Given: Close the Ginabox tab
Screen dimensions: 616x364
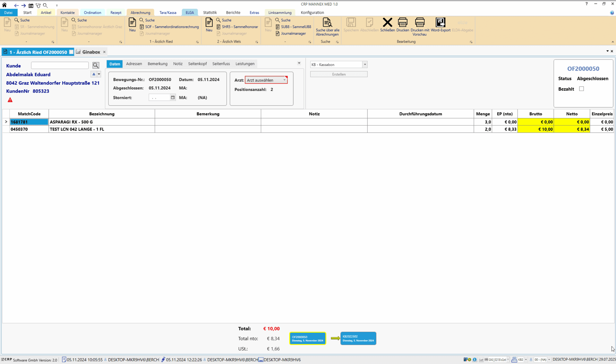Looking at the screenshot, I should click(104, 52).
